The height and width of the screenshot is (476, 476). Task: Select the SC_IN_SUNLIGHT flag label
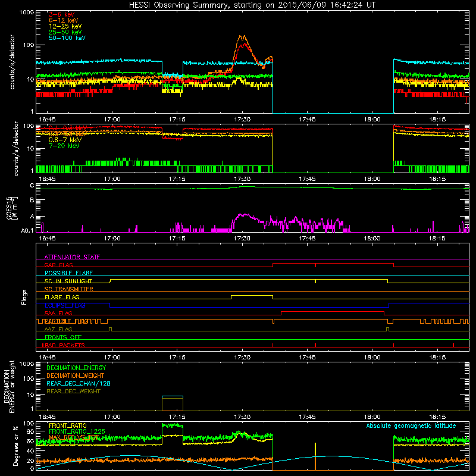coord(68,281)
